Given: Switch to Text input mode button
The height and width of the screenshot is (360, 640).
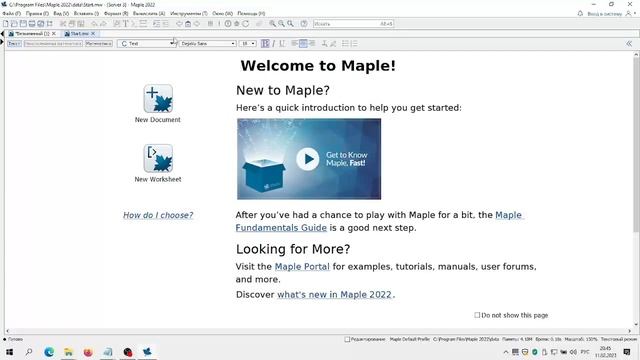Looking at the screenshot, I should pyautogui.click(x=14, y=43).
